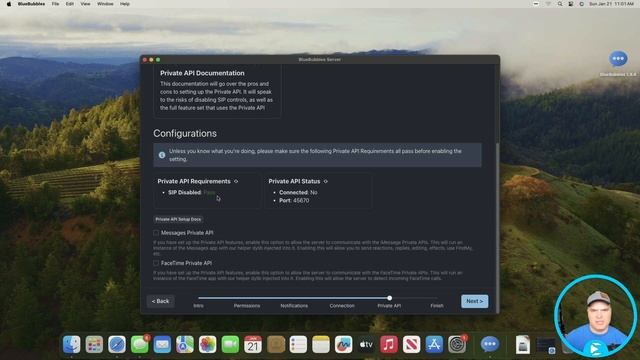Screen dimensions: 640x360
Task: Open Photos app in the dock
Action: click(x=207, y=344)
